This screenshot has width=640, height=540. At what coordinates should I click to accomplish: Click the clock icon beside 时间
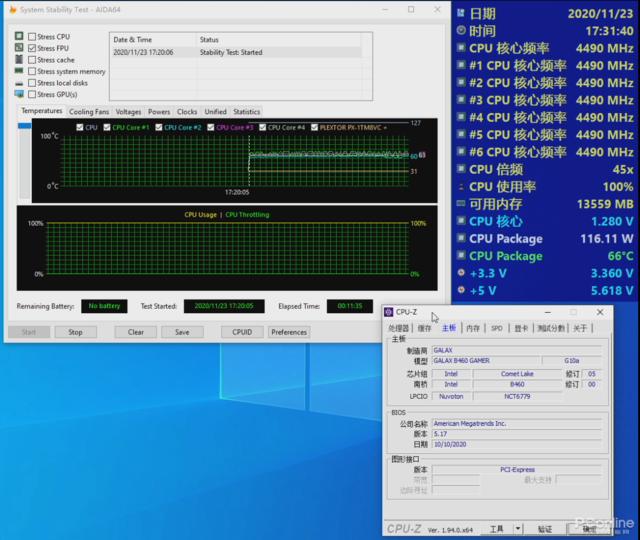(461, 30)
